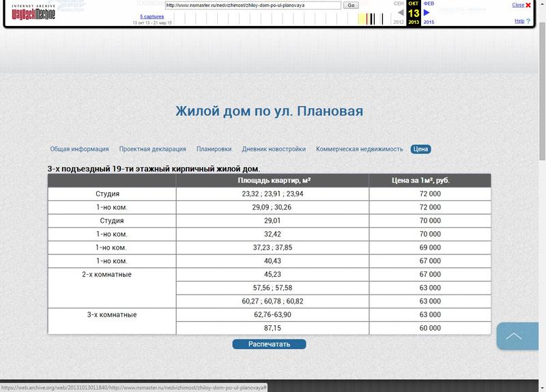Open Wayback Machine Help link
546x392 pixels.
519,21
